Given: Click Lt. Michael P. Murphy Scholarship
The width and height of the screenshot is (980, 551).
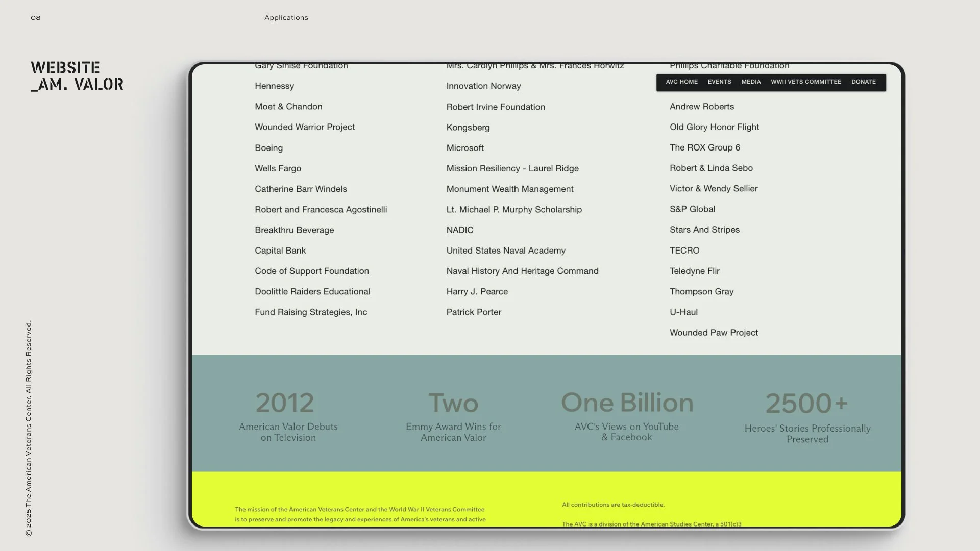Looking at the screenshot, I should point(514,210).
